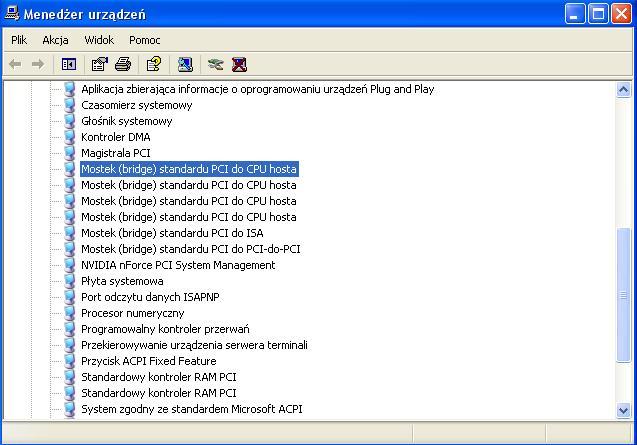Click the Help toolbar icon

click(153, 64)
